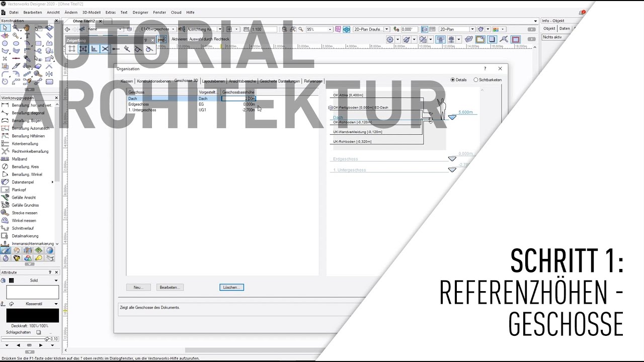
Task: Click the 0,000° rotation angle field
Action: click(x=409, y=29)
